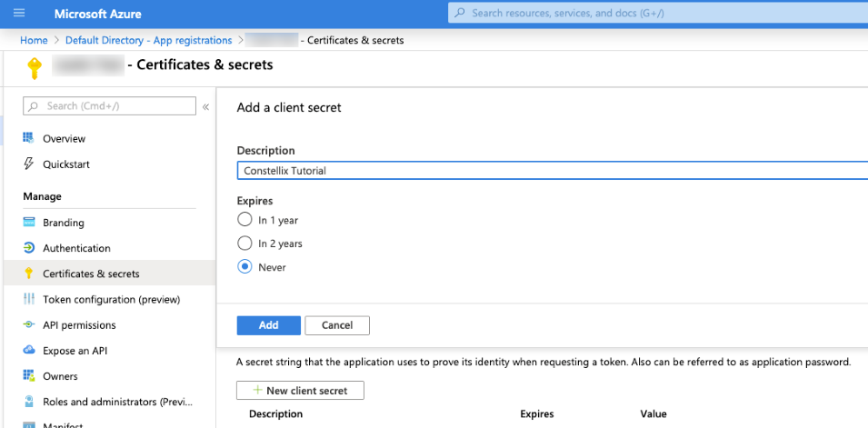Select the In 2 years expiry option

244,243
